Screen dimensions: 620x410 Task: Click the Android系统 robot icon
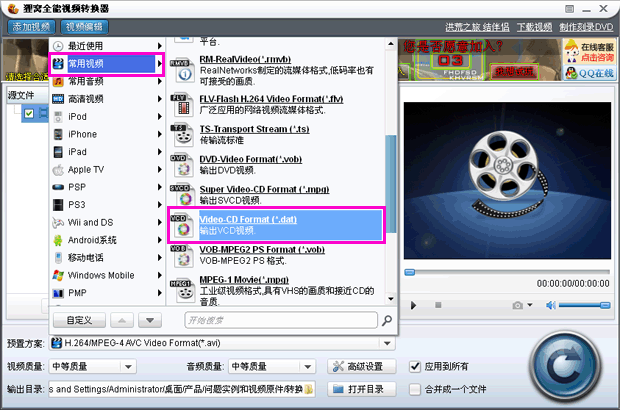tap(58, 240)
